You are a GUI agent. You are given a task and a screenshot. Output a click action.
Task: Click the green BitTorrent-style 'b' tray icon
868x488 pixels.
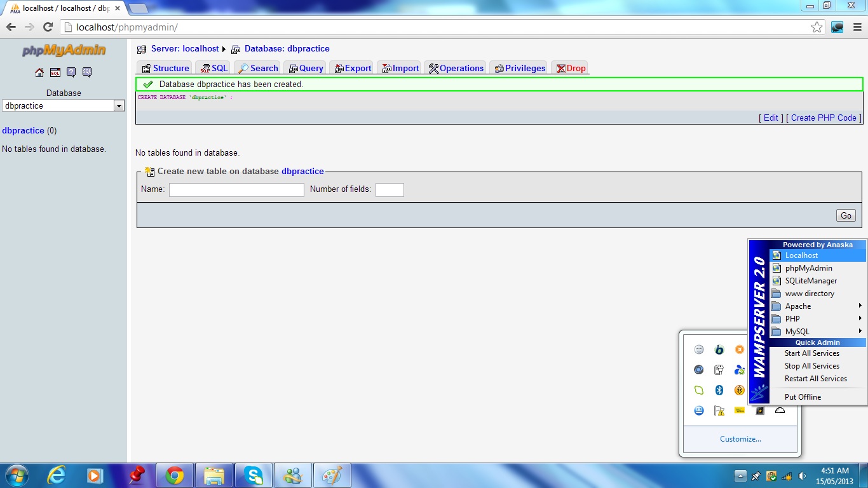click(x=719, y=349)
